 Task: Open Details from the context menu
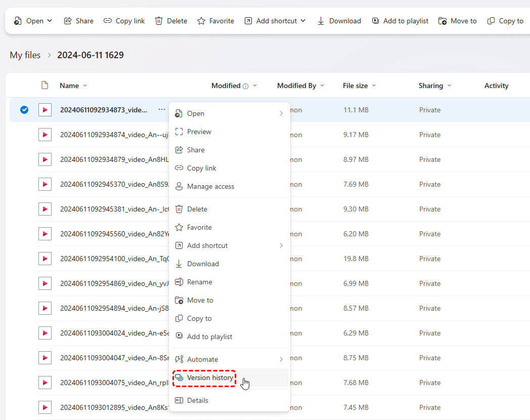(197, 400)
